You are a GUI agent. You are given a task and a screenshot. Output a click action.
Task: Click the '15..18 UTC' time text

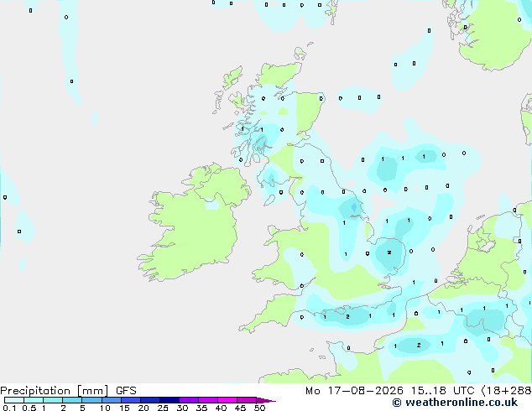point(443,391)
